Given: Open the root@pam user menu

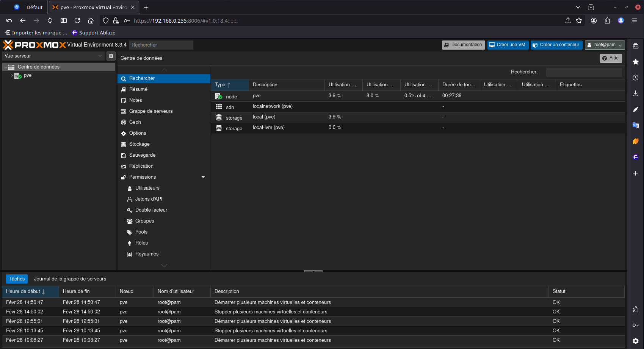Looking at the screenshot, I should 605,45.
